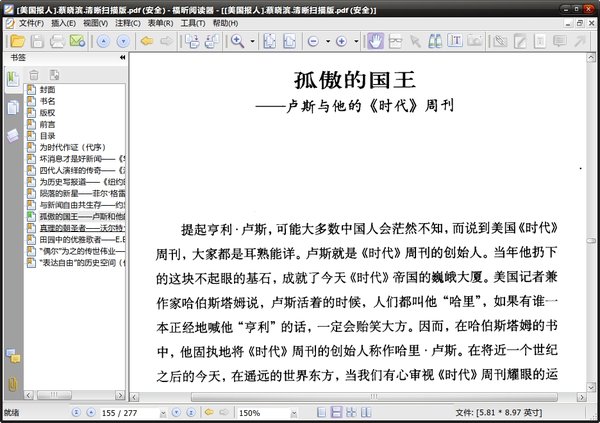Click the Open file folder icon
The width and height of the screenshot is (600, 423).
[18, 41]
